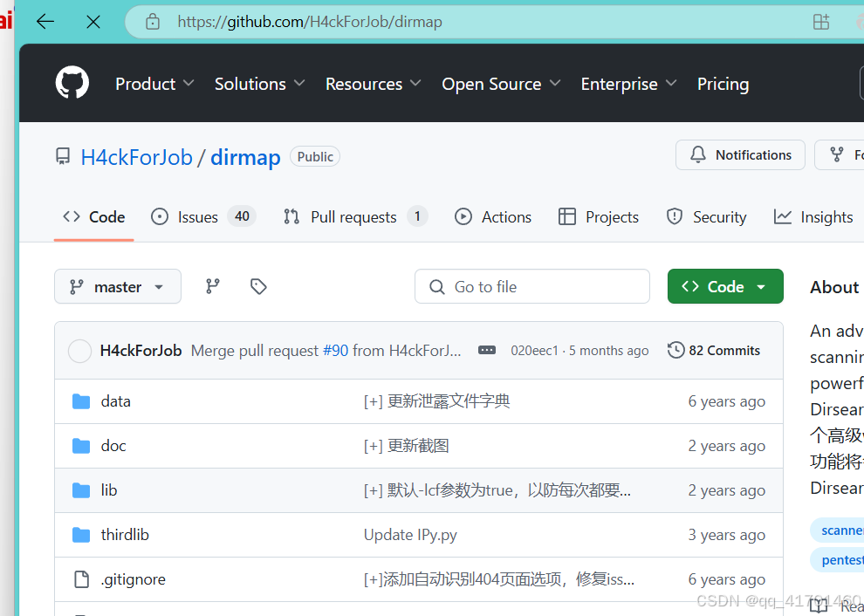The width and height of the screenshot is (864, 616).
Task: Open the Insights tab
Action: [813, 217]
